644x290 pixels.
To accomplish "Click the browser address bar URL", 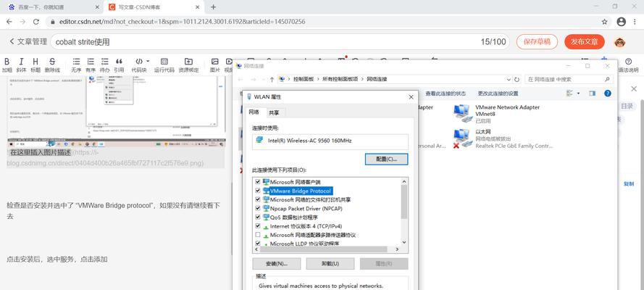I will (183, 22).
